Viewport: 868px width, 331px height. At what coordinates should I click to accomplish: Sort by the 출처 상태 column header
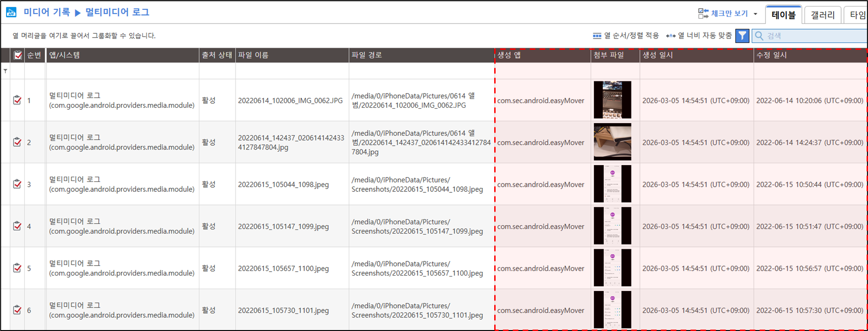217,55
